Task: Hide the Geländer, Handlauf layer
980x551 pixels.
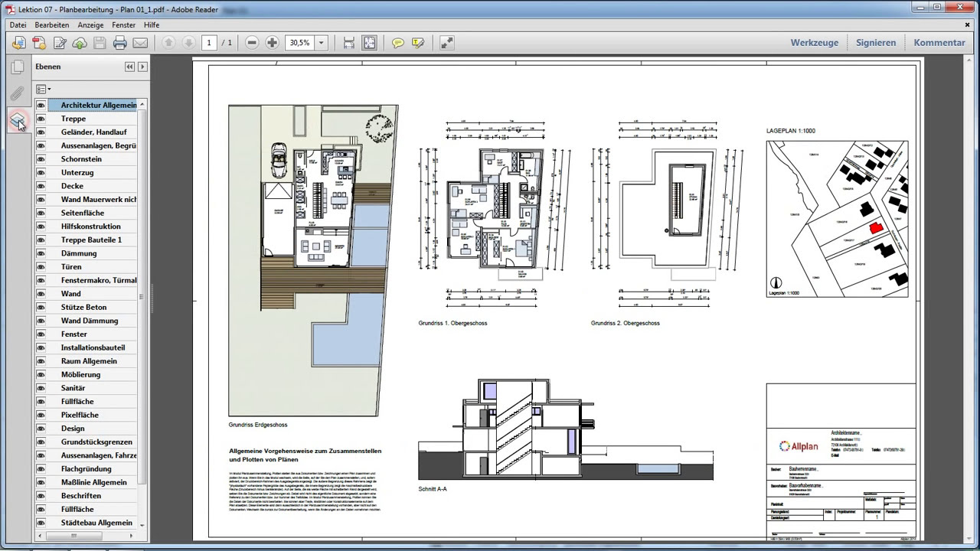Action: pyautogui.click(x=41, y=132)
